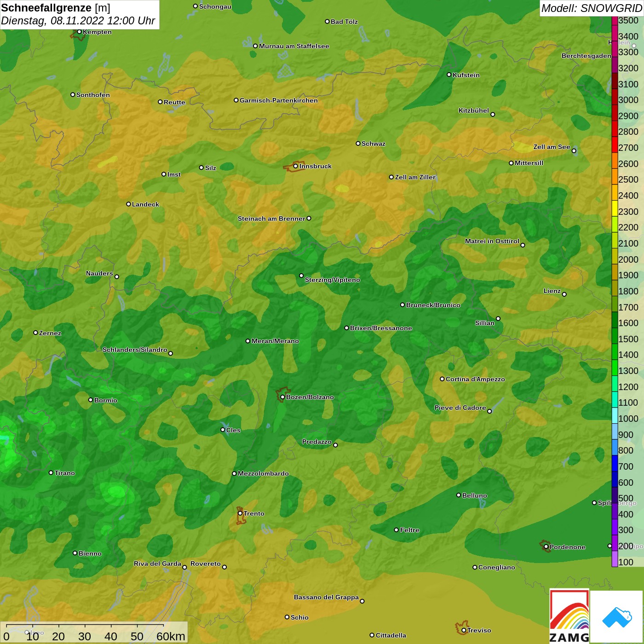Click the Sillian location dot
The width and height of the screenshot is (644, 644).
point(498,318)
